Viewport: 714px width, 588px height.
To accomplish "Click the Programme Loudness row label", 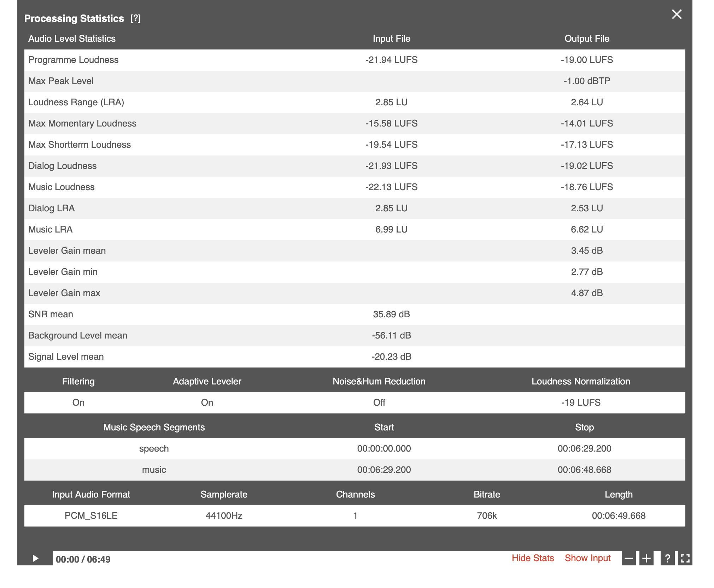I will [x=73, y=60].
